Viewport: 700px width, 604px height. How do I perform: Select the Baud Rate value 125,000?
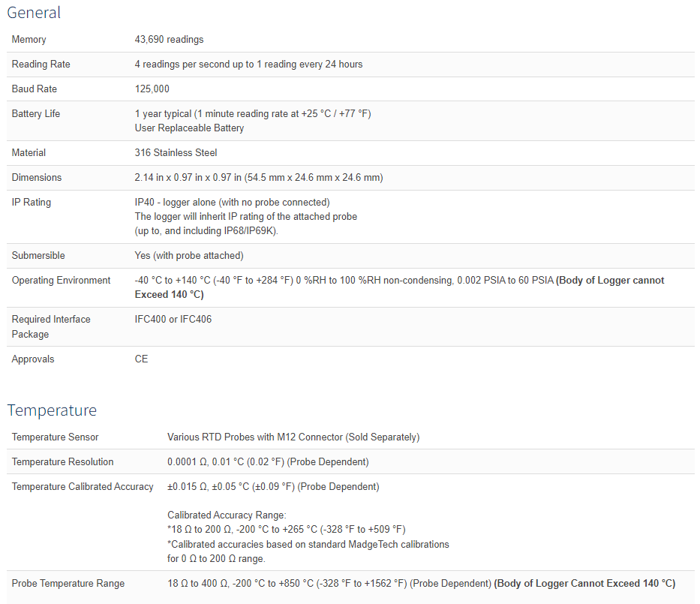tap(152, 89)
